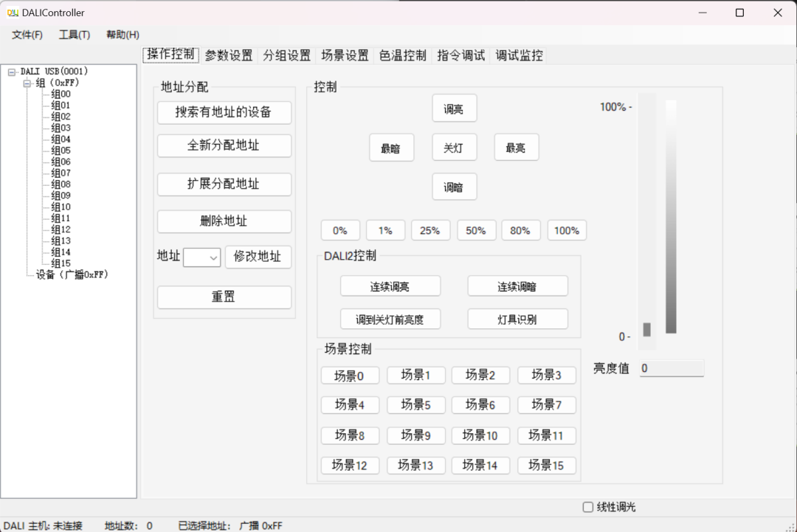Open the 帮助(H) menu

point(121,35)
